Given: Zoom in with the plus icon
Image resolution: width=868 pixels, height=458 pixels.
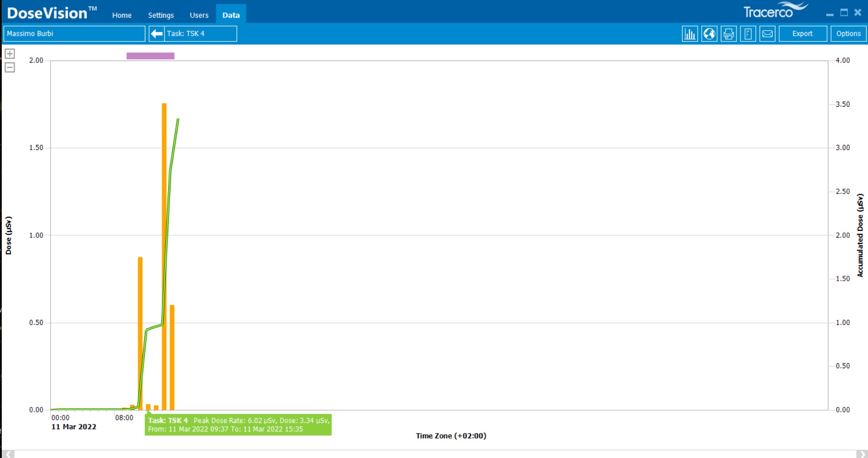Looking at the screenshot, I should (10, 54).
